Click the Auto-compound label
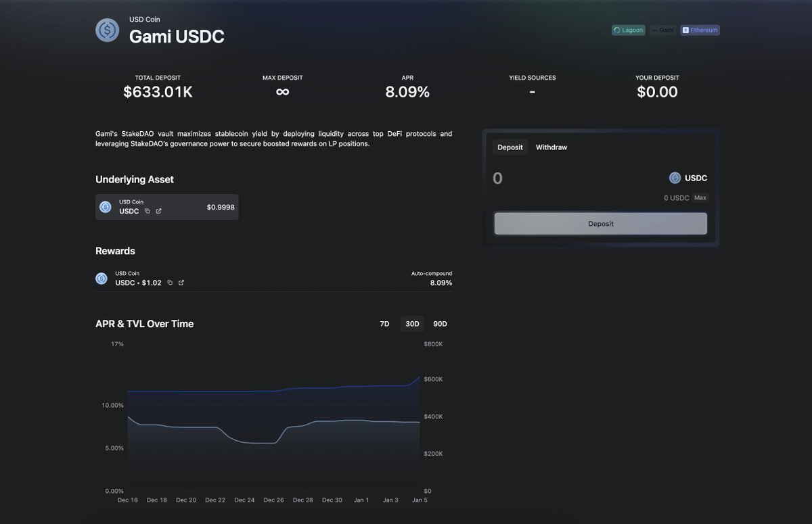812x524 pixels. click(x=432, y=273)
